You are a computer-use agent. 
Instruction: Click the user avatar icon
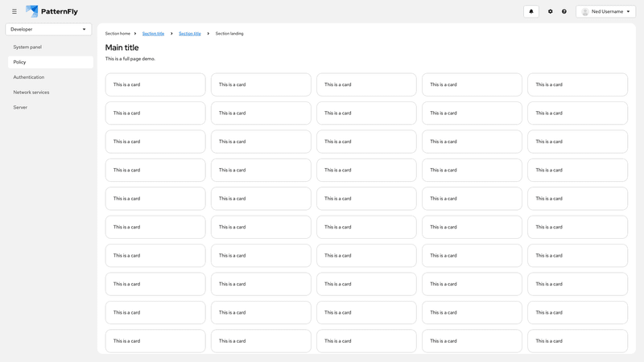click(585, 11)
